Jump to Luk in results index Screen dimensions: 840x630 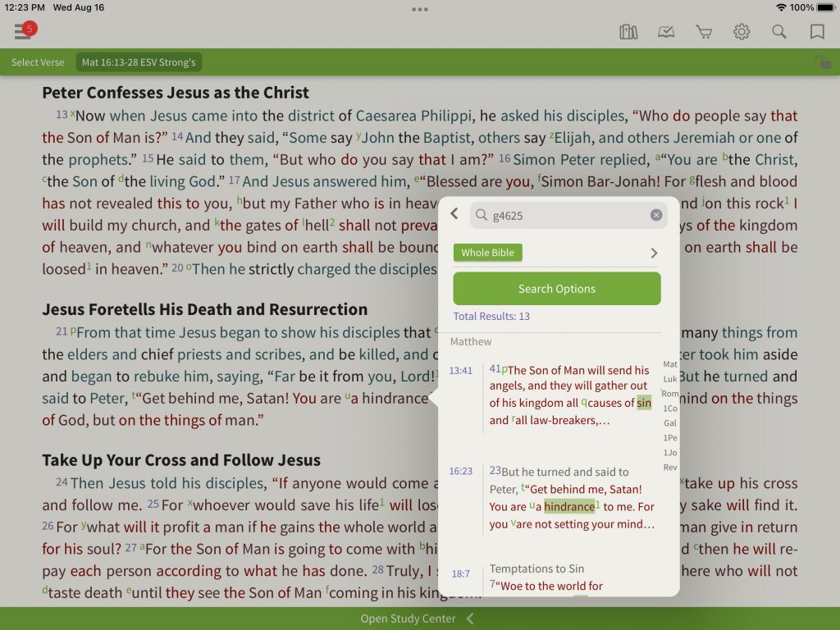[x=670, y=379]
